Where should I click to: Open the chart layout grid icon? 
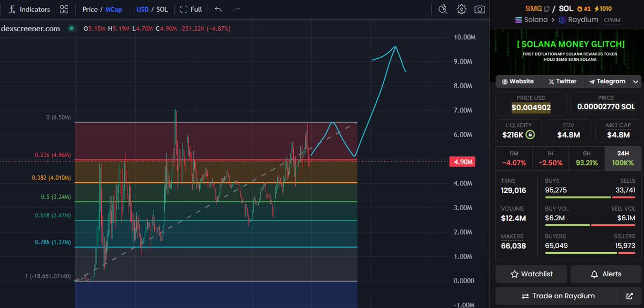click(64, 9)
